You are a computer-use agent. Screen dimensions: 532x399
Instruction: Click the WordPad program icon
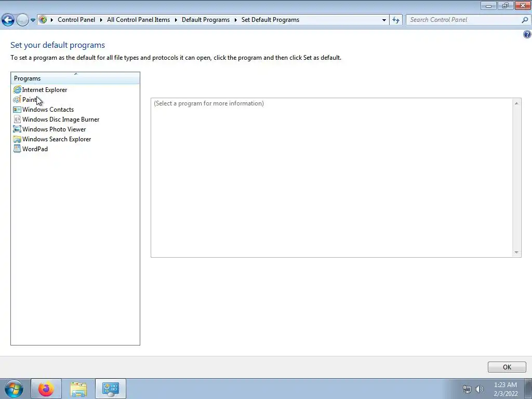pos(17,149)
